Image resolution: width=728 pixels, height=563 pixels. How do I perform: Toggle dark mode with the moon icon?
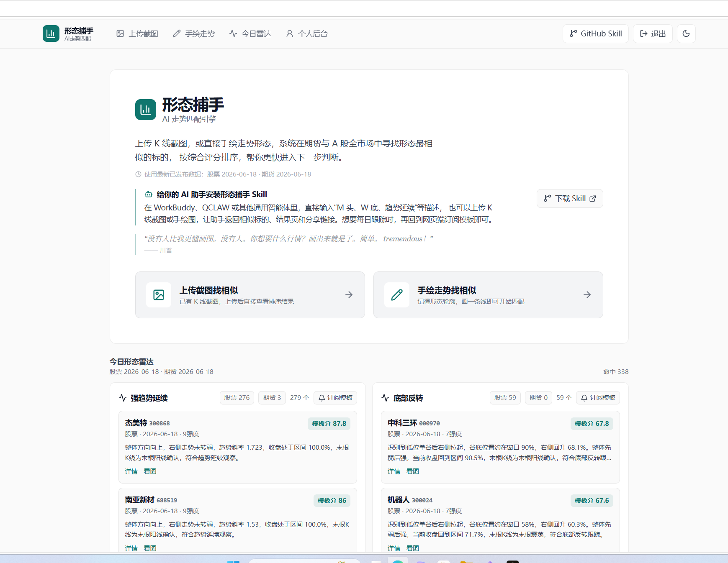tap(686, 33)
